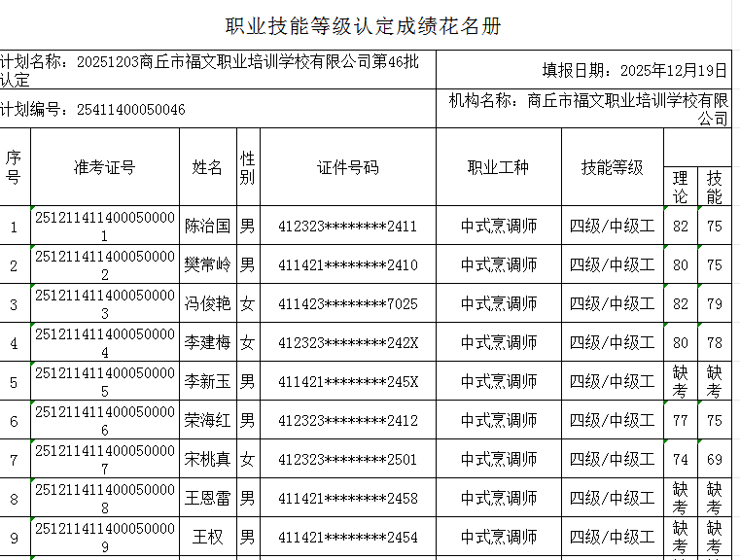
Task: Click the 准考证号 column header
Action: (x=104, y=167)
